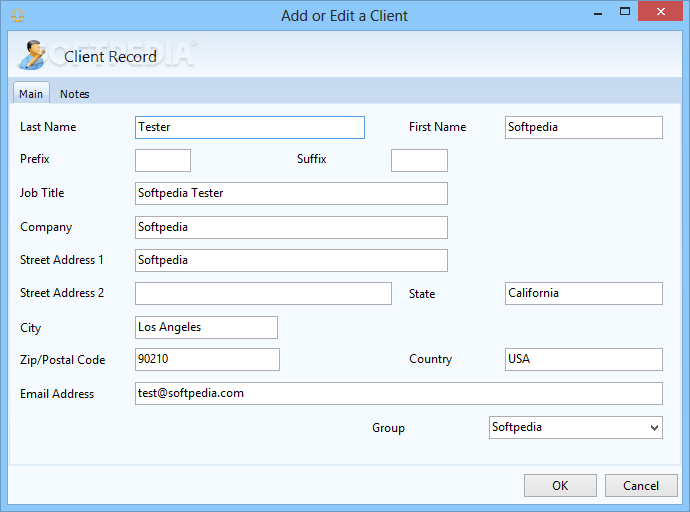Click the Country field showing USA
This screenshot has height=512, width=690.
coord(584,359)
